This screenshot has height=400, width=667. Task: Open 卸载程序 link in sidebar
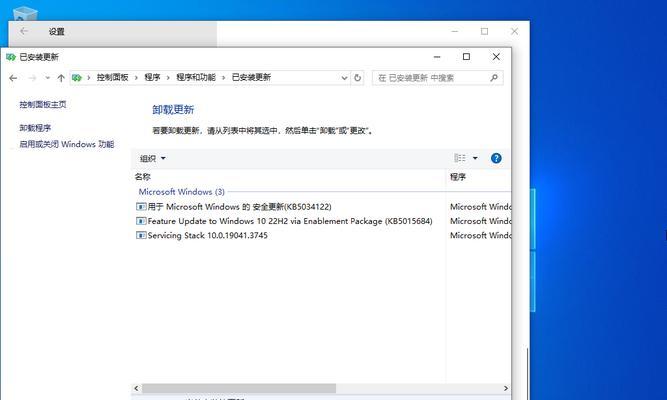(35, 128)
